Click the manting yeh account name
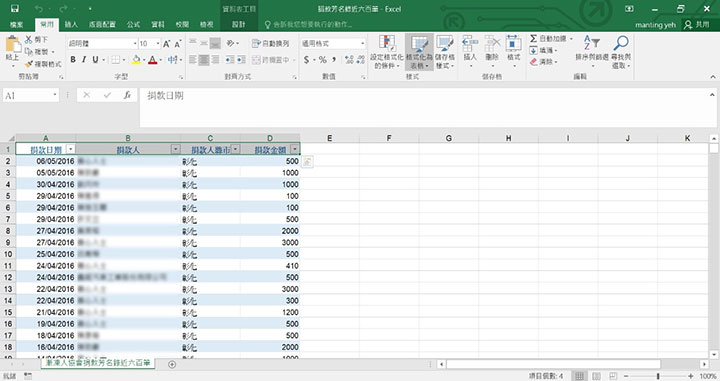The height and width of the screenshot is (381, 720). coord(655,25)
